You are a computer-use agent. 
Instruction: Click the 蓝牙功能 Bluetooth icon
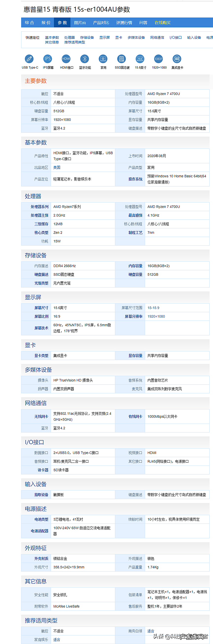84,59
